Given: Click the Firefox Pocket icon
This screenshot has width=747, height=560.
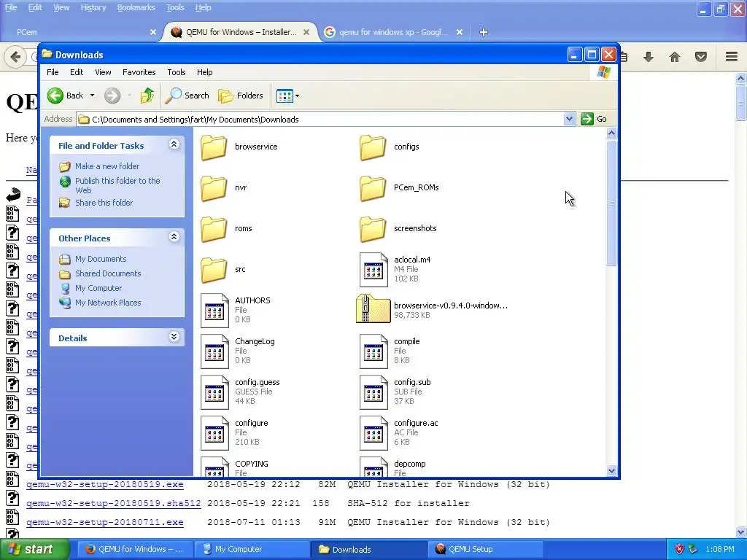Looking at the screenshot, I should coord(701,57).
